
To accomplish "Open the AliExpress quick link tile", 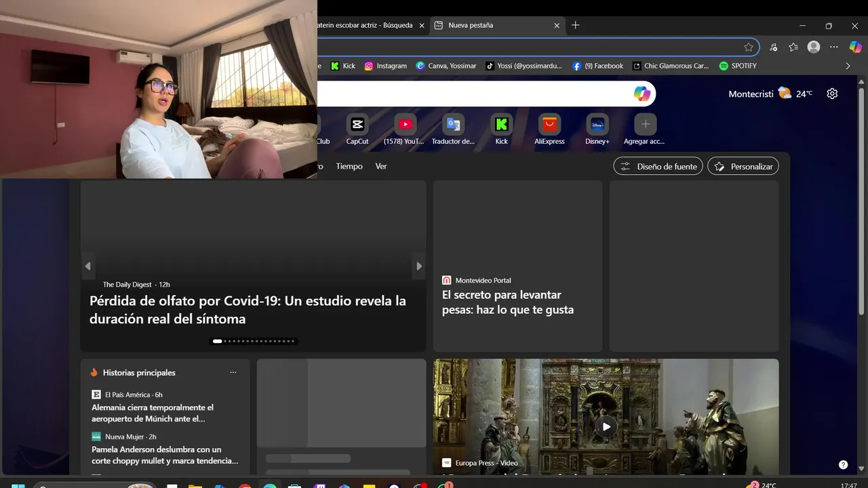I will [549, 129].
